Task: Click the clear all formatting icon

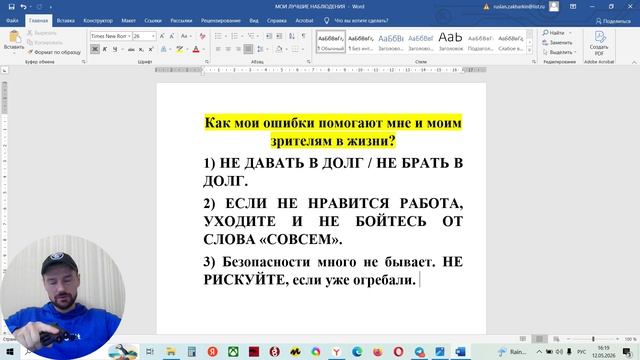Action: coord(202,36)
